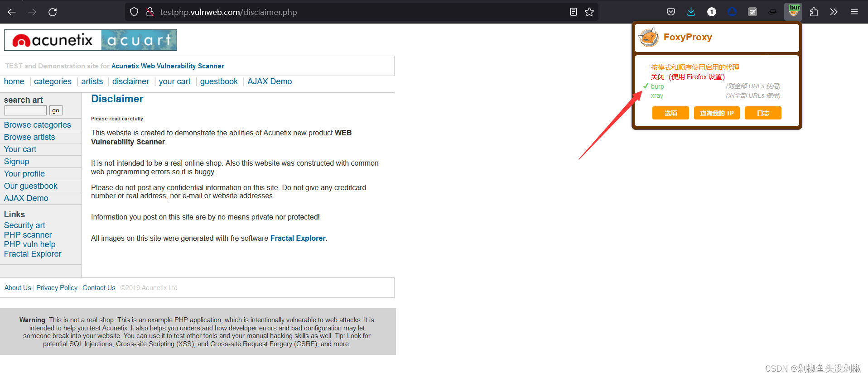Turn off FoxyProxy, use Firefox settings
This screenshot has width=868, height=377.
(x=688, y=77)
